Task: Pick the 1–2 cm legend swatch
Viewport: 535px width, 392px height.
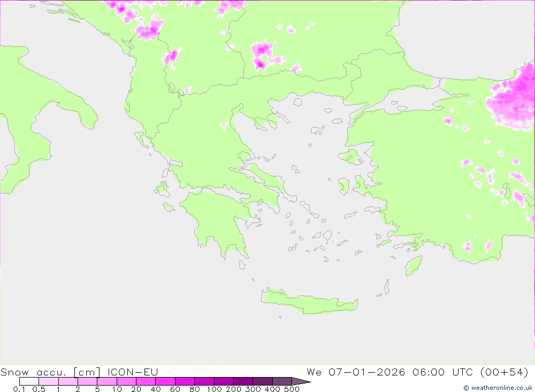Action: [68, 381]
